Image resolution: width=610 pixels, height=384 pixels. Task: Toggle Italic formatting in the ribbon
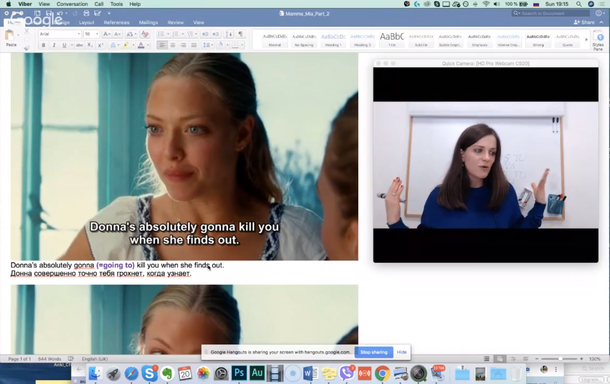(x=54, y=46)
